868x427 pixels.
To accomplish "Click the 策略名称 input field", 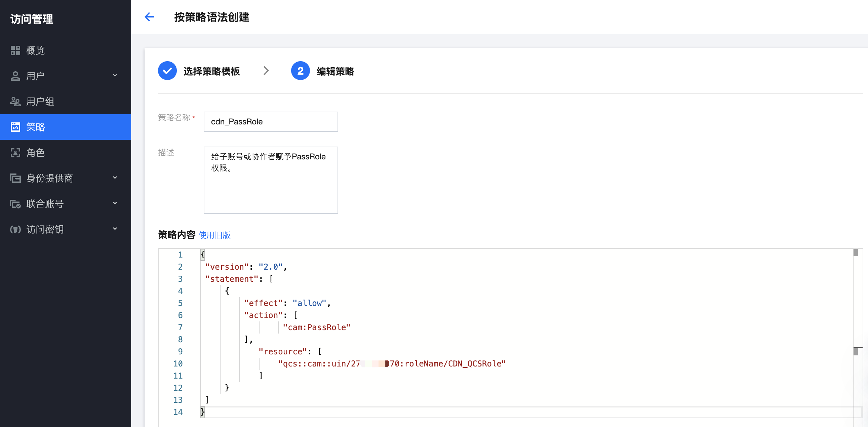I will coord(271,122).
